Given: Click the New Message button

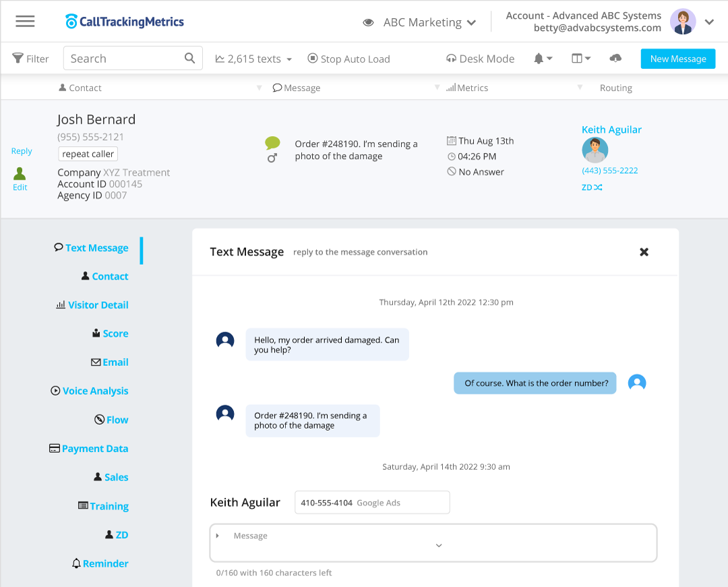Looking at the screenshot, I should [x=677, y=59].
